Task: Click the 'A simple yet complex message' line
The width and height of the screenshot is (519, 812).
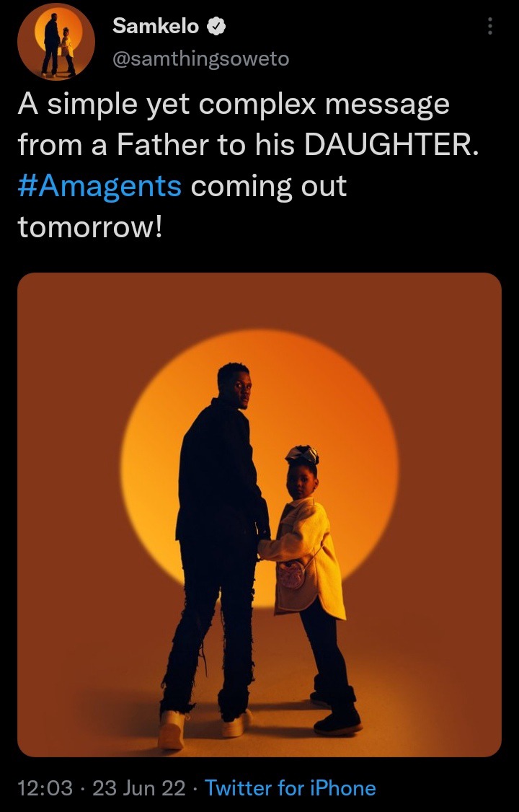Action: point(234,105)
